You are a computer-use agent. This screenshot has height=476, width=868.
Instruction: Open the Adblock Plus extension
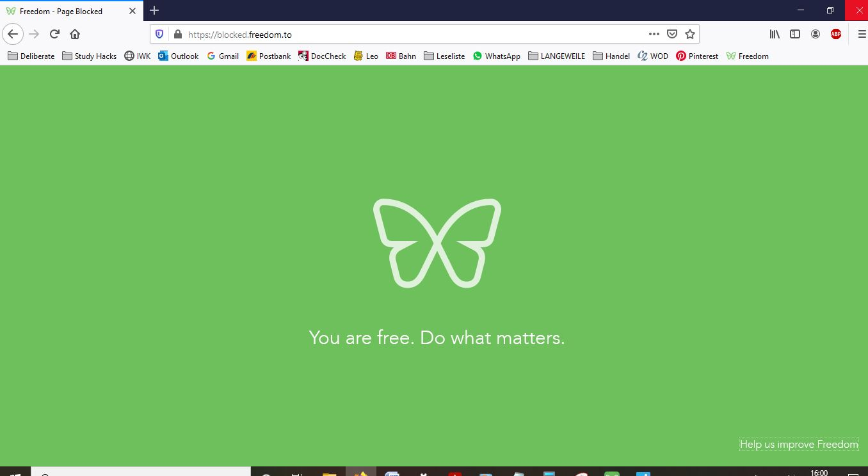pyautogui.click(x=836, y=34)
